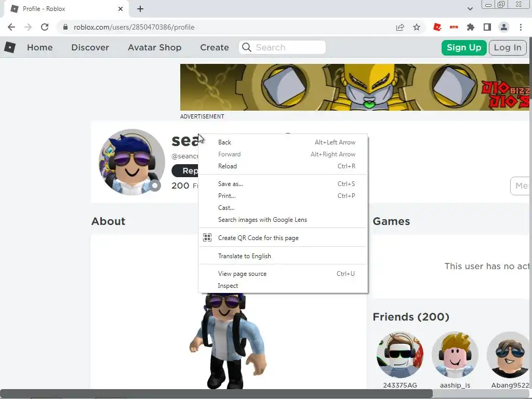Open friend aaship_is avatar

455,355
